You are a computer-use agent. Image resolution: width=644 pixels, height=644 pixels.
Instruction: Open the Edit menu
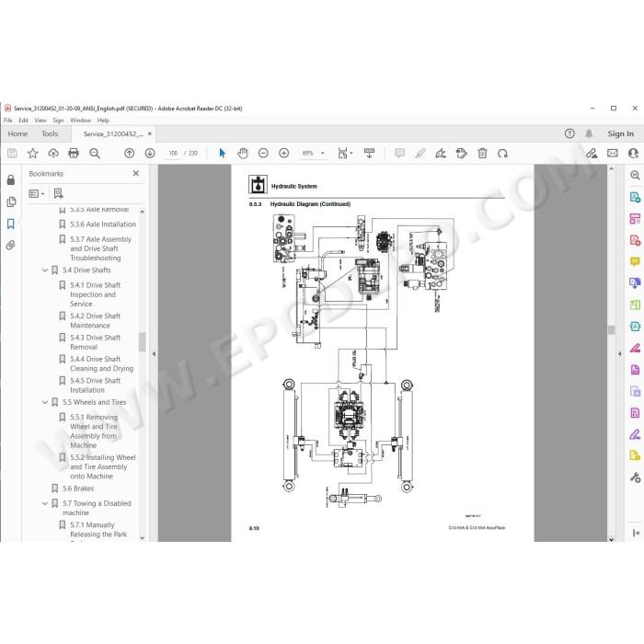(x=23, y=121)
